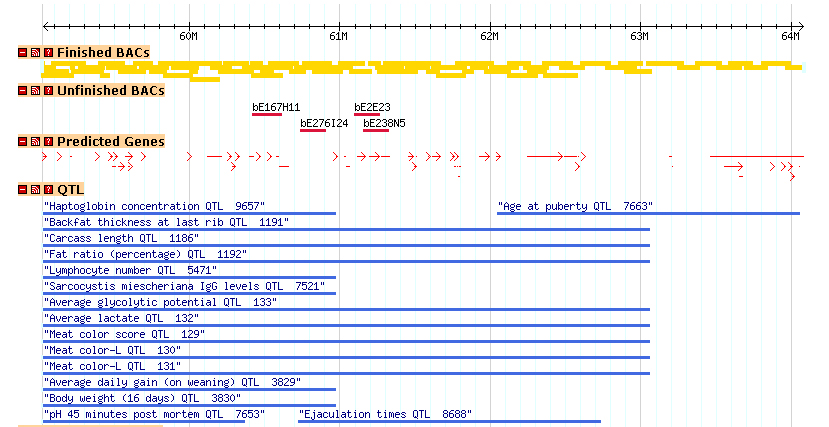Screen dimensions: 829x427
Task: Open help for Finished BACs track
Action: (x=47, y=52)
